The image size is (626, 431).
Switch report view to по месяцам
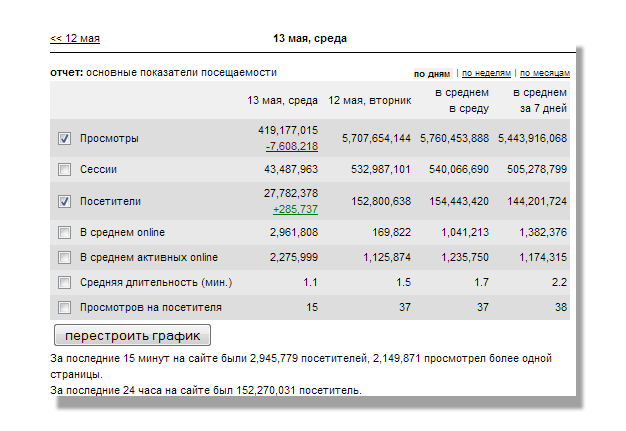point(544,73)
